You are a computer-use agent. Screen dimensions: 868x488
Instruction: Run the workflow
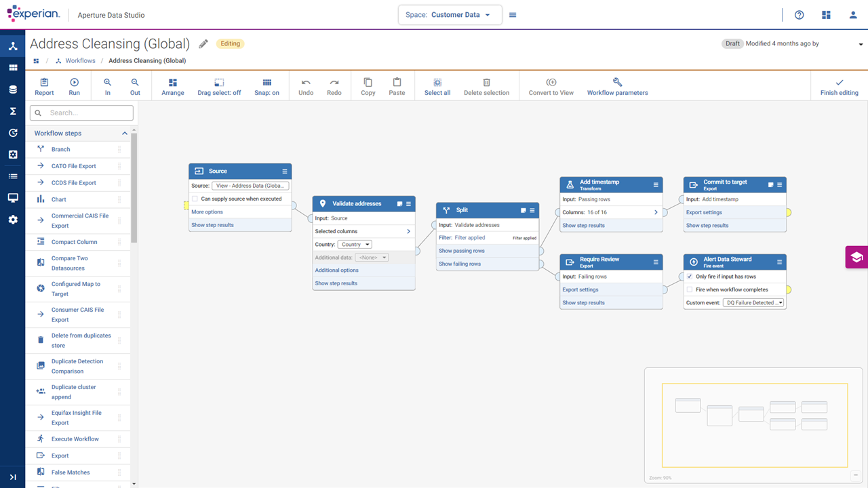pyautogui.click(x=74, y=86)
